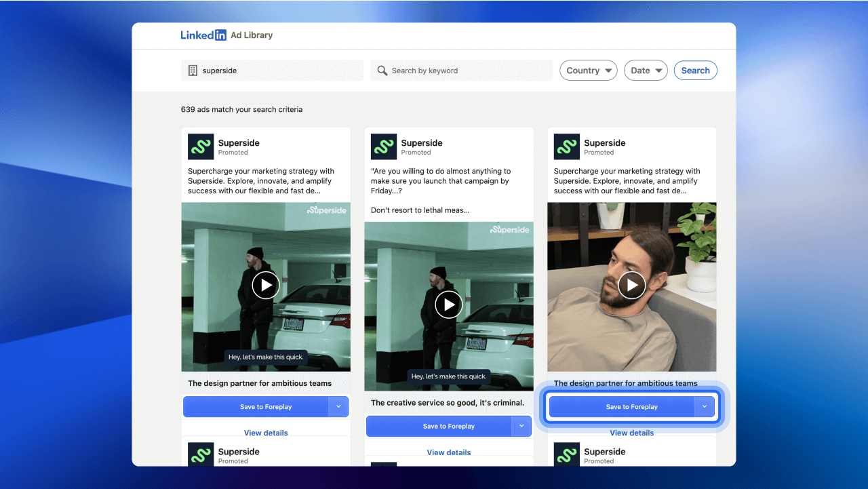Image resolution: width=868 pixels, height=489 pixels.
Task: Select the Superside logo on the first ad card
Action: click(200, 146)
